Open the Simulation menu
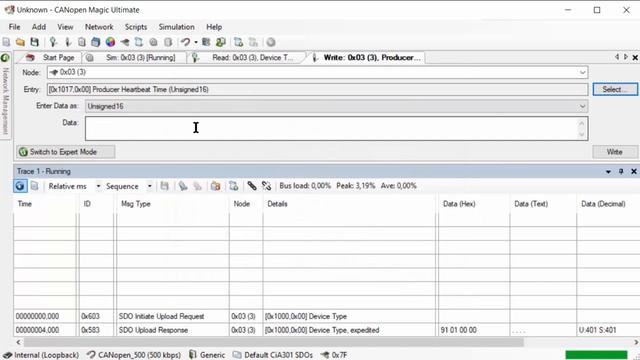640x360 pixels. [176, 27]
